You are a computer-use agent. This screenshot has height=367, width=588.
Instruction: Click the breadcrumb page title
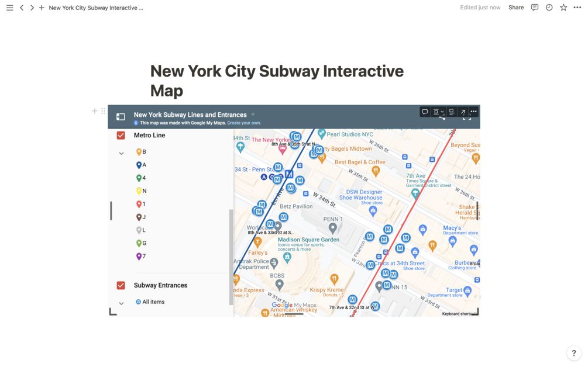click(96, 8)
